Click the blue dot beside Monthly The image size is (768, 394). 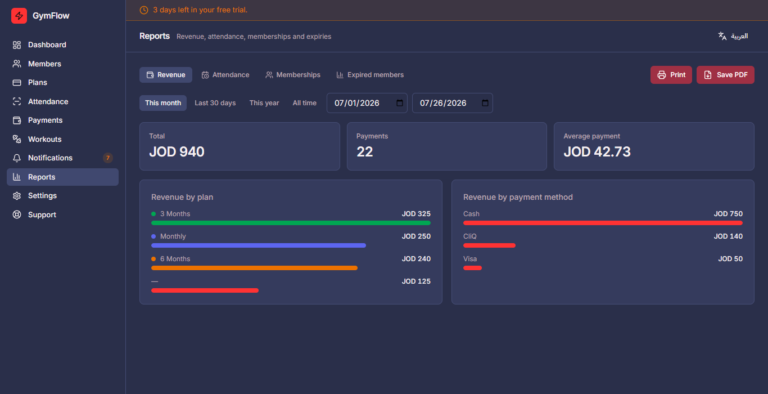tap(153, 237)
